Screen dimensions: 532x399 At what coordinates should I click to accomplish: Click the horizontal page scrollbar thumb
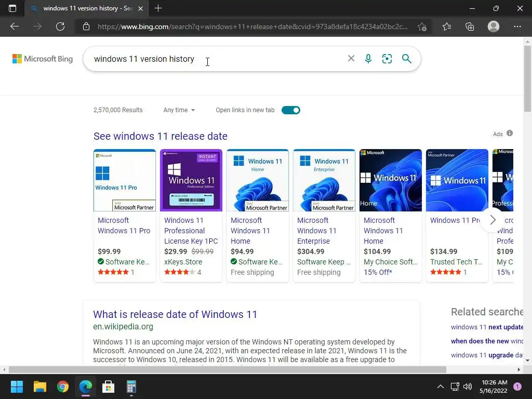[228, 369]
